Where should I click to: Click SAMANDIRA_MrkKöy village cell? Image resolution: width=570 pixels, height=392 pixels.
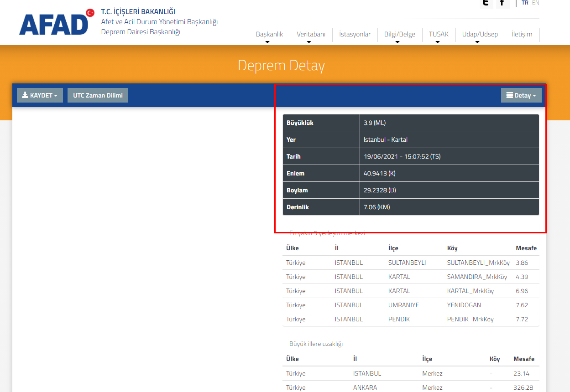pos(477,277)
